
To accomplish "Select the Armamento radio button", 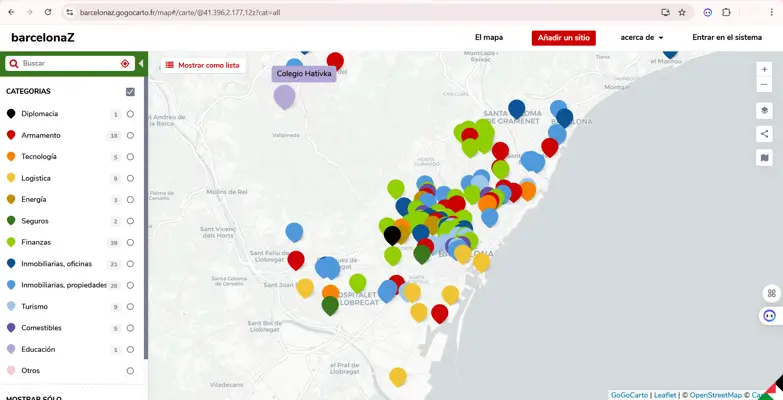I will click(130, 135).
